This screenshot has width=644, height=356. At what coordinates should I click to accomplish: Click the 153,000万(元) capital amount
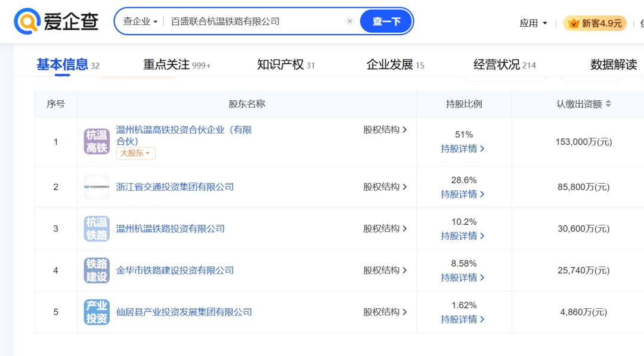(x=584, y=142)
